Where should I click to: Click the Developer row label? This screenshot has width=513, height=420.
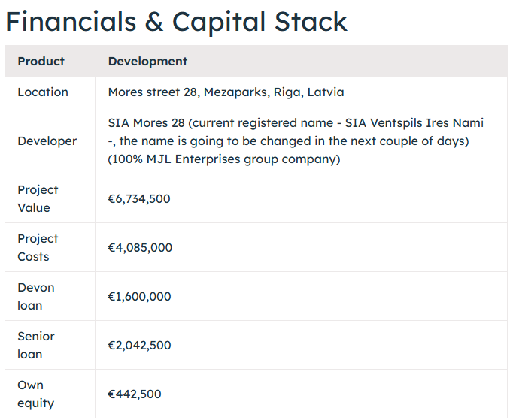click(x=47, y=141)
